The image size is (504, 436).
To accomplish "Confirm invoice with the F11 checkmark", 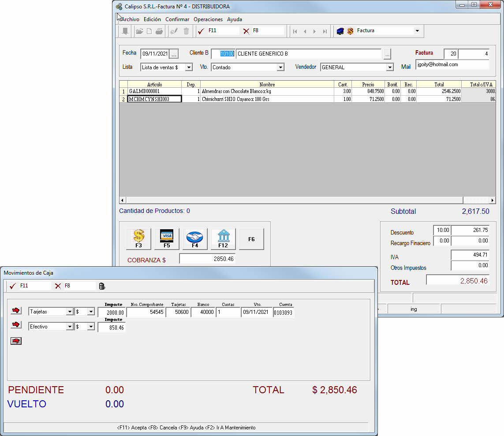I will click(x=201, y=31).
